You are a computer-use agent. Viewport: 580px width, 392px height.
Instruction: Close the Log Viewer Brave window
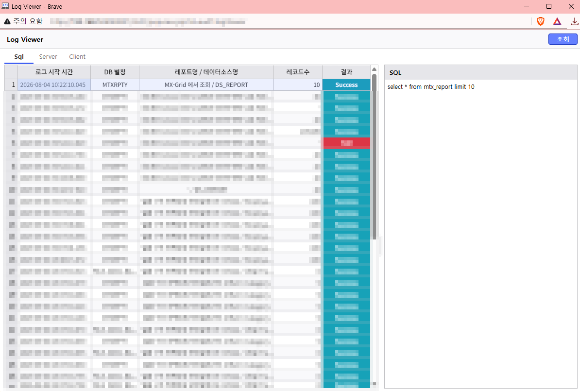(x=571, y=6)
